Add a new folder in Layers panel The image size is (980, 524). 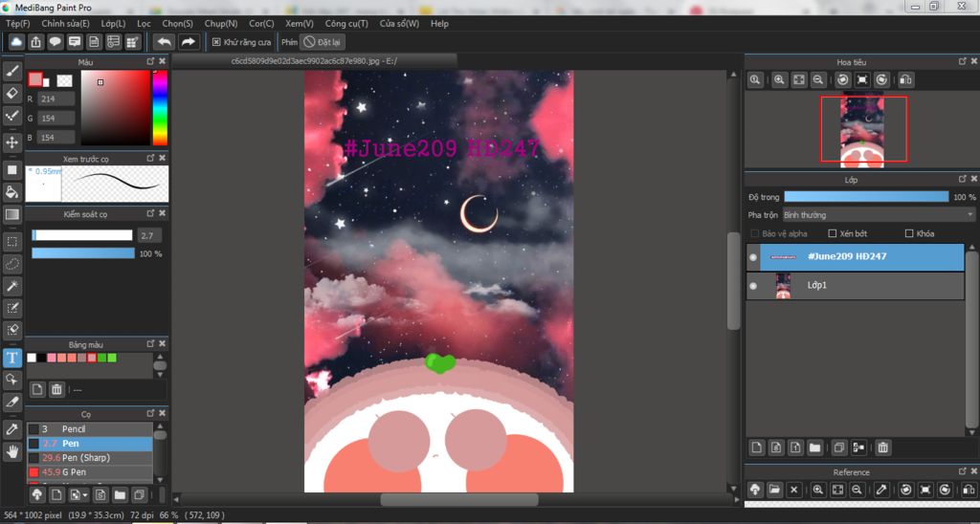click(x=814, y=448)
